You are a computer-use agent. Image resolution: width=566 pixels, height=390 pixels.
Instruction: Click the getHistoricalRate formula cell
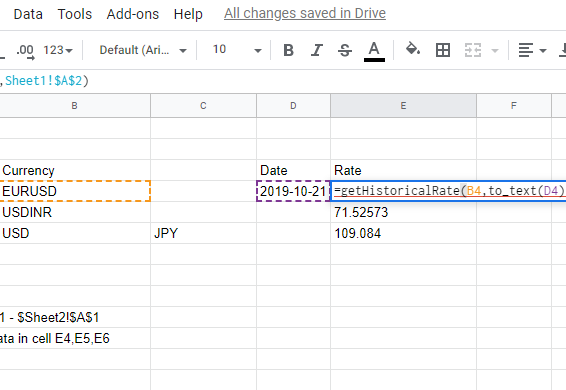[x=448, y=191]
